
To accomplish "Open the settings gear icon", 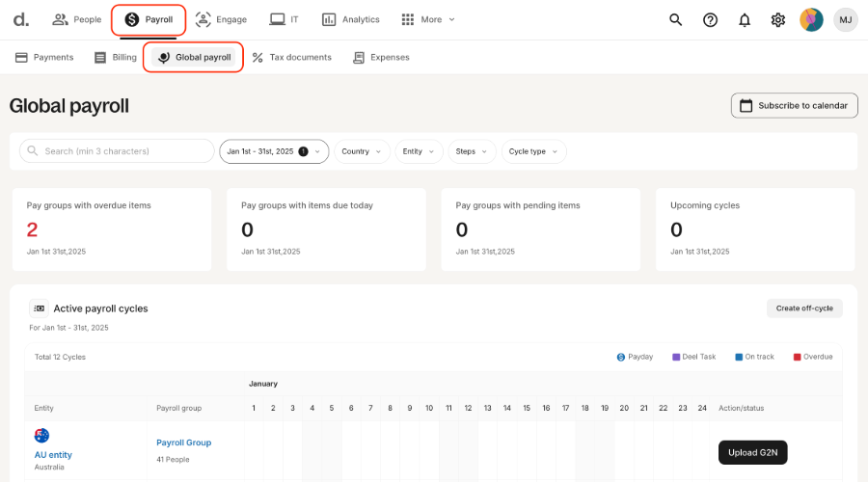I will coord(778,19).
